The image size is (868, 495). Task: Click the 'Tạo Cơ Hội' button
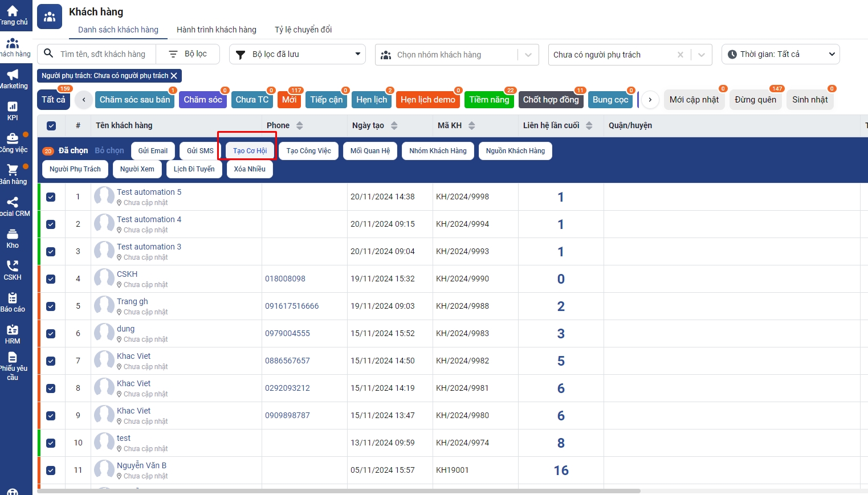250,151
